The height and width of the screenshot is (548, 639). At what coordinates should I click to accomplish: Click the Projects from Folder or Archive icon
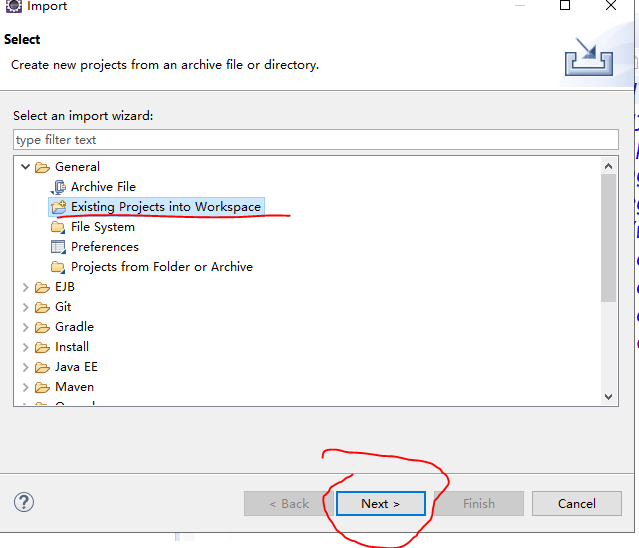coord(58,267)
